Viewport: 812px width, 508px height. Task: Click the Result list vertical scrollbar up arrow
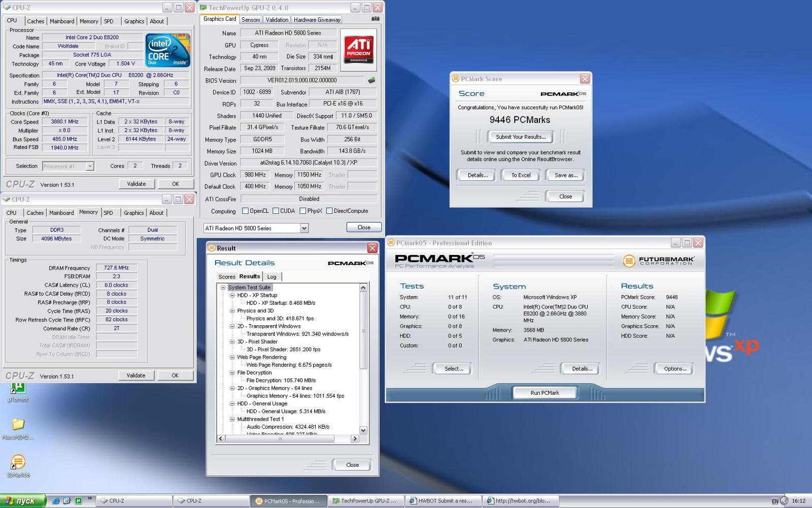pyautogui.click(x=363, y=288)
